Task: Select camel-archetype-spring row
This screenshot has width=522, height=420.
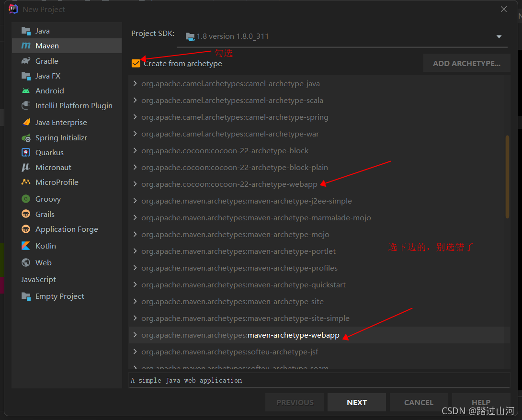Action: (x=319, y=117)
